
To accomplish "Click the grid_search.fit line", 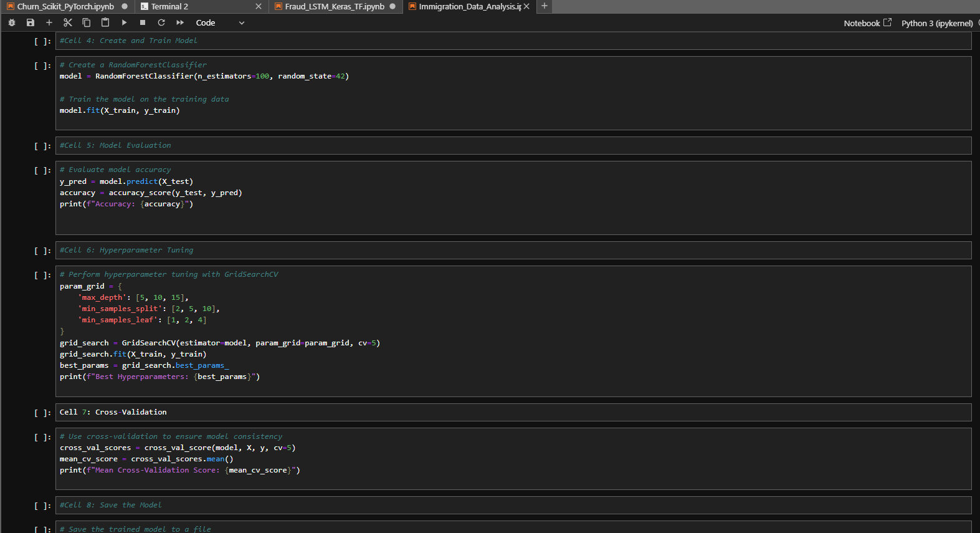I will click(133, 354).
